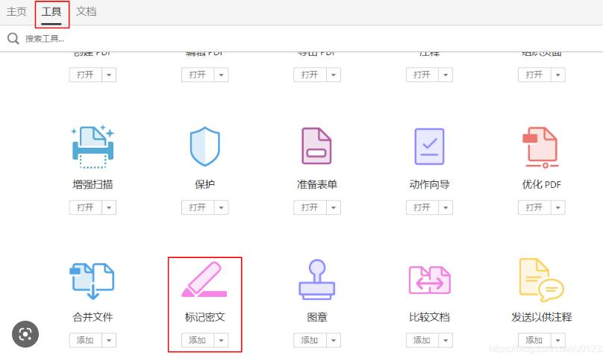The width and height of the screenshot is (603, 364).
Task: Expand the dropdown arrow beside 标记密文 添加
Action: tap(222, 340)
